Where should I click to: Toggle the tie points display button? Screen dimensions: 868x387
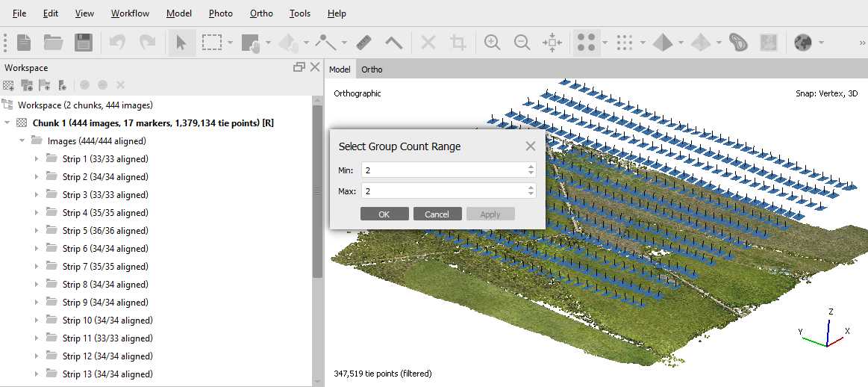(586, 43)
